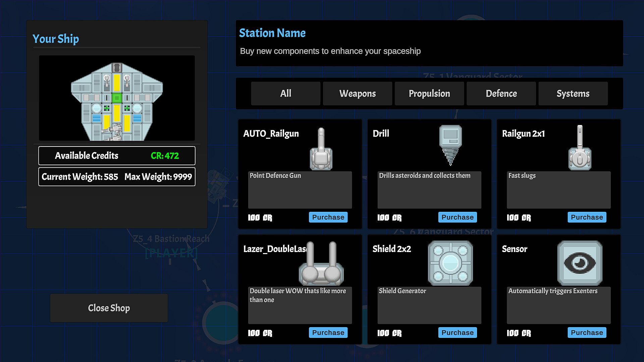Switch to the All category tab
The height and width of the screenshot is (362, 644).
click(x=285, y=94)
